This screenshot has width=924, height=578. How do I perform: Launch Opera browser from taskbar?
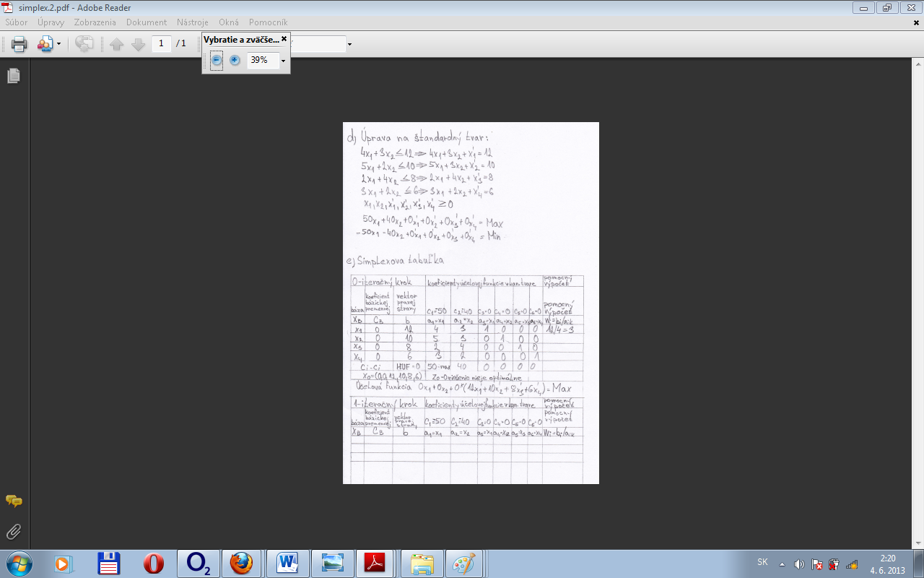pyautogui.click(x=154, y=564)
